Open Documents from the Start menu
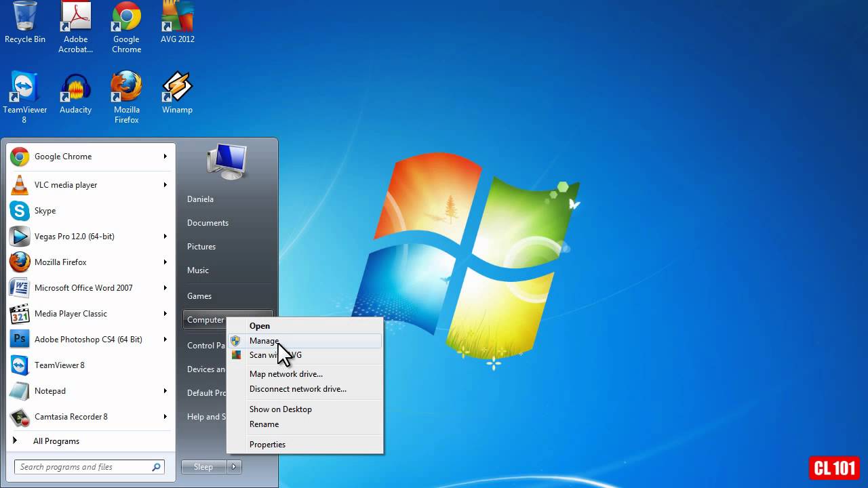Image resolution: width=868 pixels, height=488 pixels. (x=208, y=222)
